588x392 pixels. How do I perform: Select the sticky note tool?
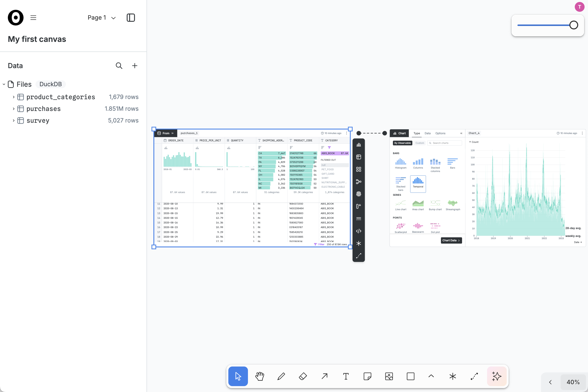pyautogui.click(x=367, y=376)
